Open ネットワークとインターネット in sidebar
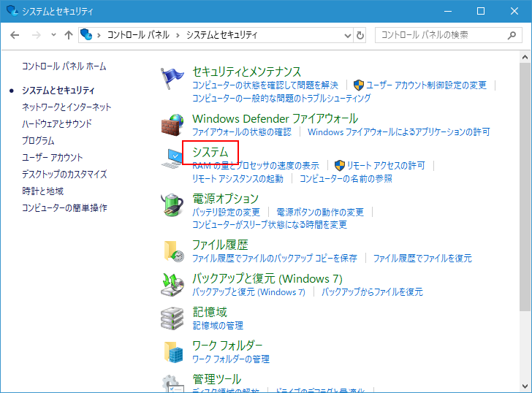Image resolution: width=532 pixels, height=393 pixels. click(x=66, y=107)
